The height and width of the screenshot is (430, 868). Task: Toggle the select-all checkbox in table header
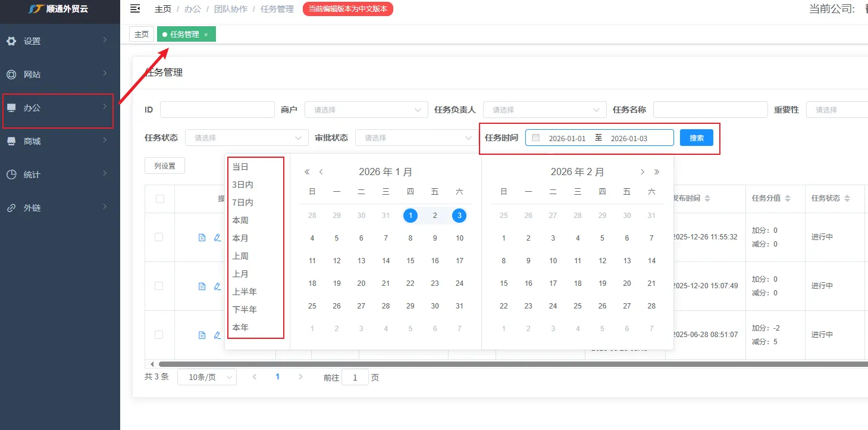click(159, 199)
